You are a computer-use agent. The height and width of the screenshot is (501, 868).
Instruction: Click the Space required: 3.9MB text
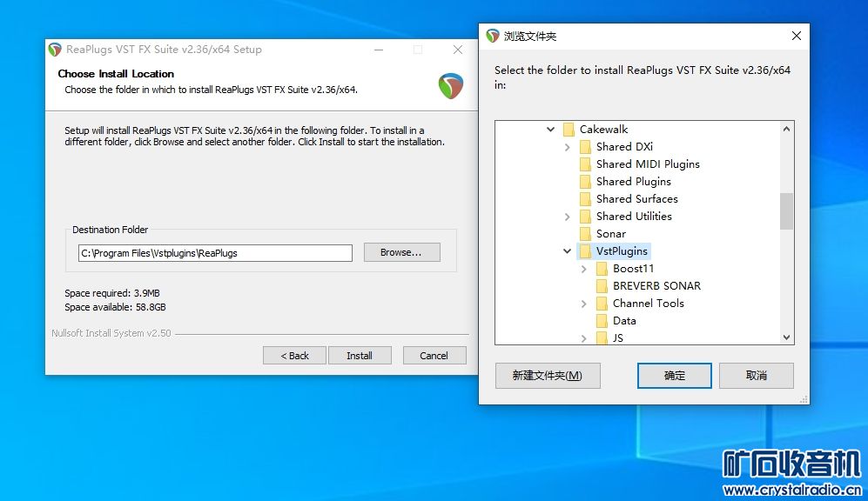point(112,293)
